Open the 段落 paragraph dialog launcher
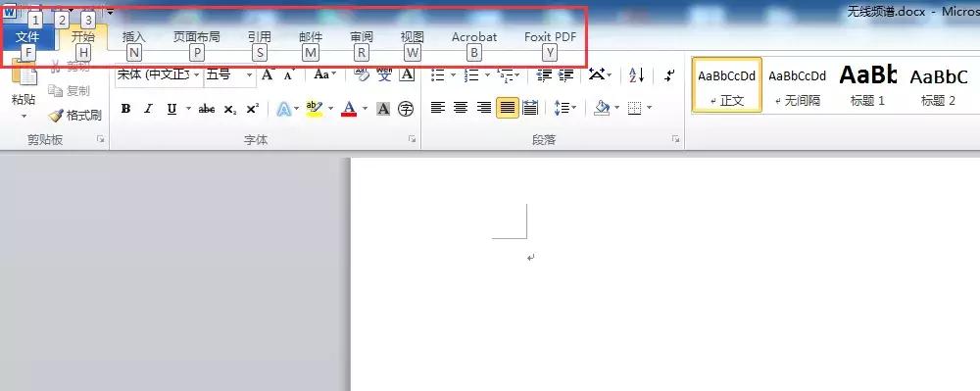The image size is (980, 391). 675,140
